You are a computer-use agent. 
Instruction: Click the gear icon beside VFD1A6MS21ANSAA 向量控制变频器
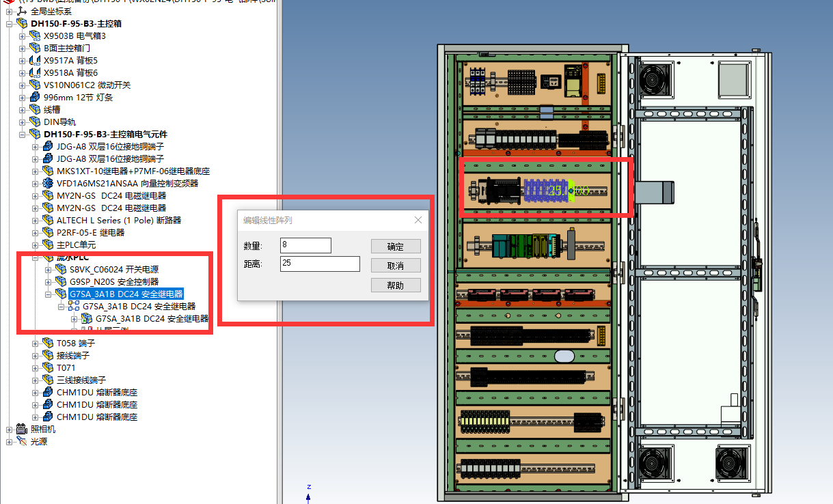click(47, 183)
